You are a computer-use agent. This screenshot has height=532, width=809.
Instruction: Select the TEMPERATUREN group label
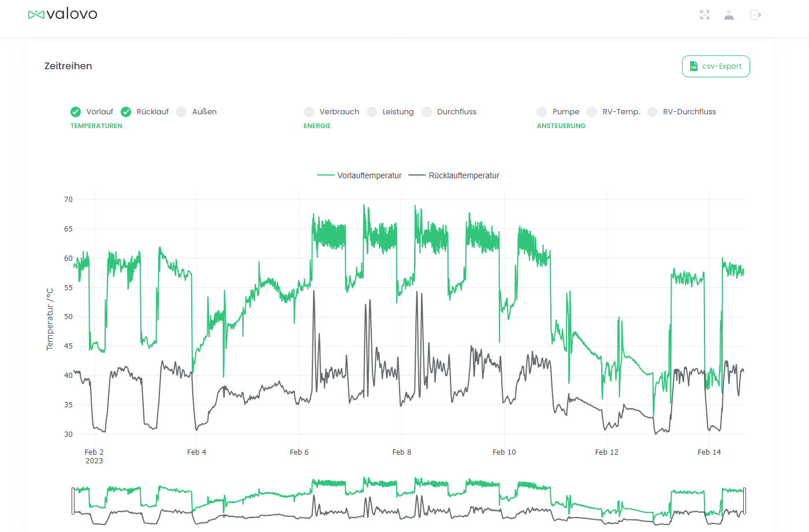coord(96,125)
